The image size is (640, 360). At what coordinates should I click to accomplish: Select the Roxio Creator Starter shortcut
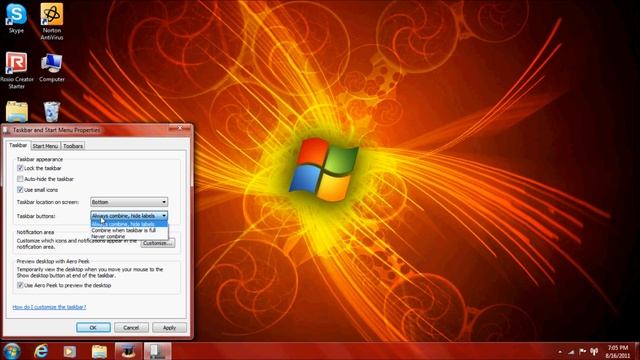click(16, 70)
